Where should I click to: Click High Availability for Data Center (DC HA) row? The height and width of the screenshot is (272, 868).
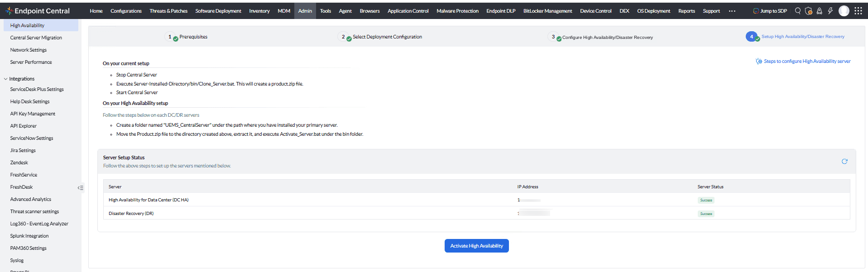pos(476,200)
